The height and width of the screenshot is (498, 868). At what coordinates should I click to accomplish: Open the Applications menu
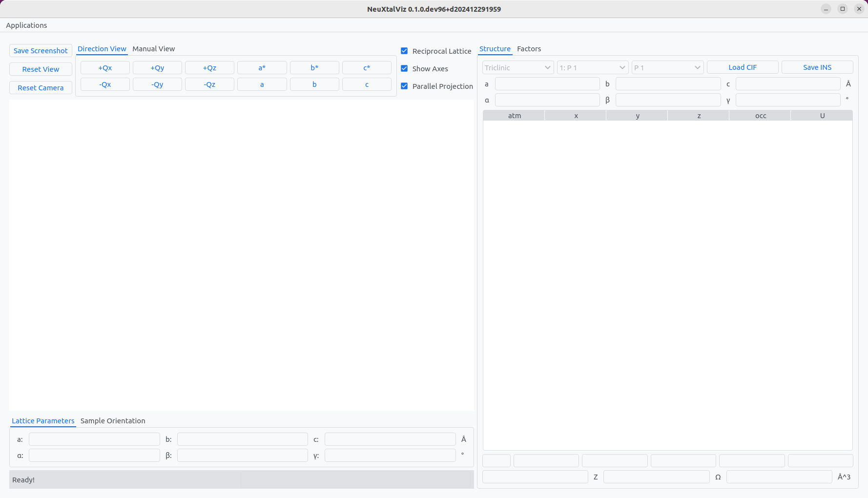click(26, 25)
